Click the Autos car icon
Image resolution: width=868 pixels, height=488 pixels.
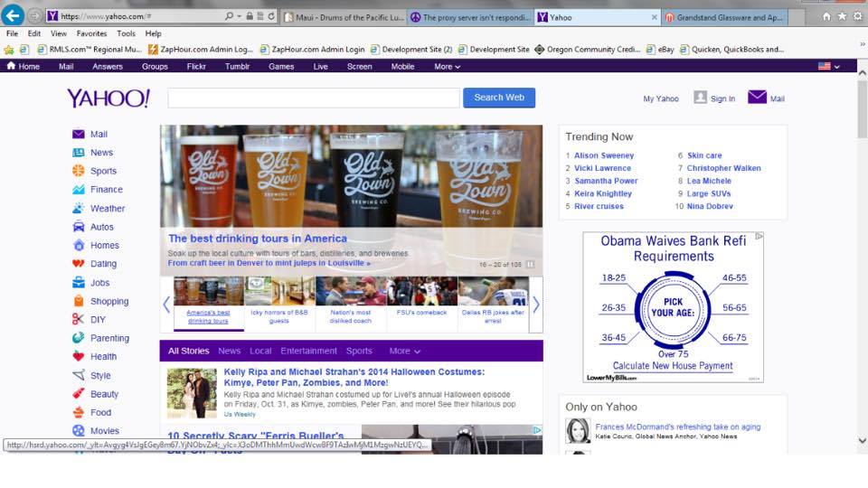(x=78, y=226)
